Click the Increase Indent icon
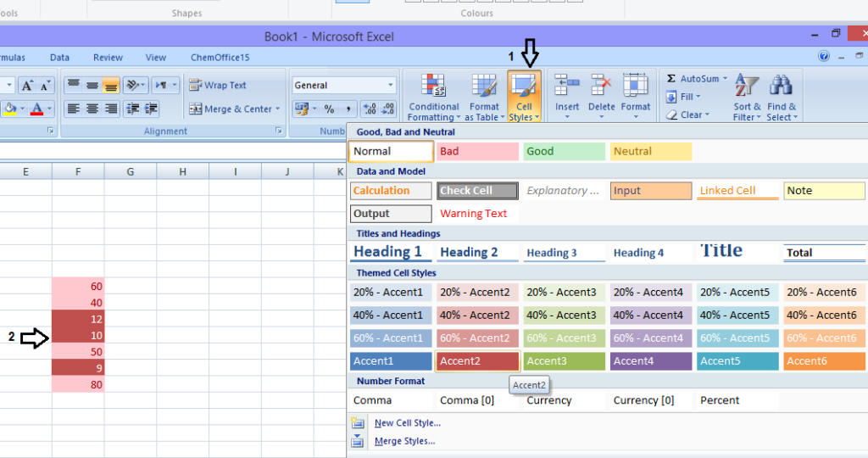This screenshot has width=868, height=458. coord(151,109)
